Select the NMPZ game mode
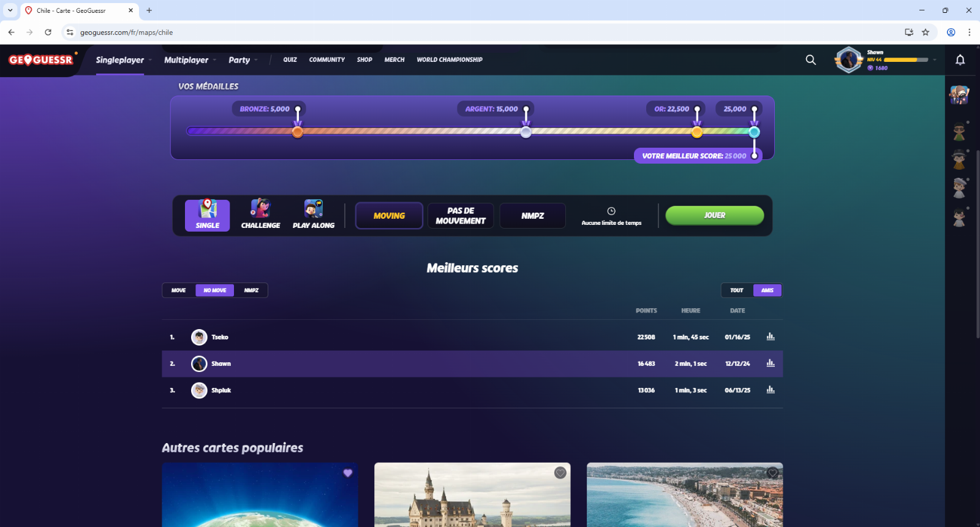 click(x=532, y=216)
